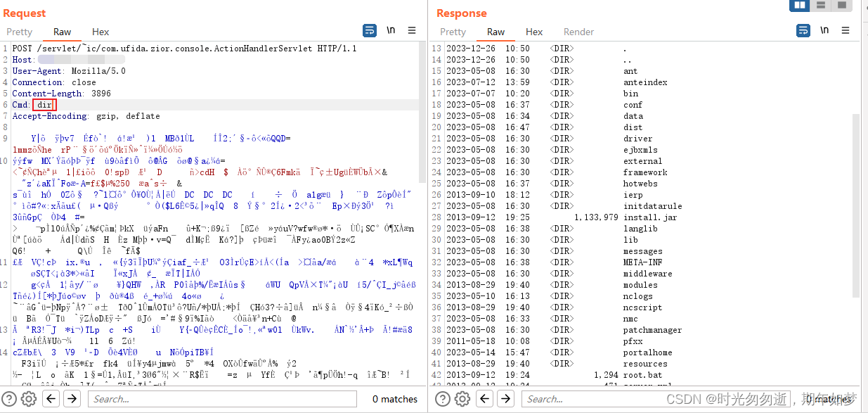Switch Response view to Pretty tab
Image resolution: width=868 pixels, height=413 pixels.
[453, 32]
